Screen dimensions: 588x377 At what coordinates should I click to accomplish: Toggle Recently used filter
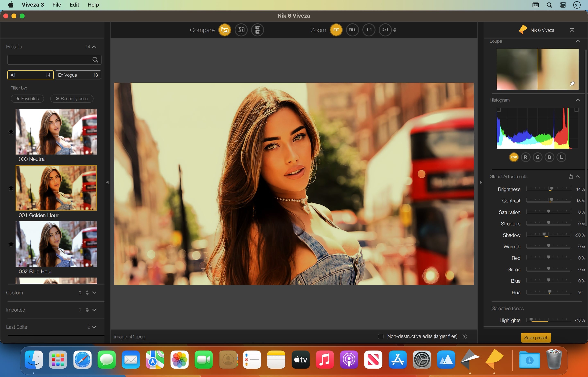pyautogui.click(x=72, y=99)
